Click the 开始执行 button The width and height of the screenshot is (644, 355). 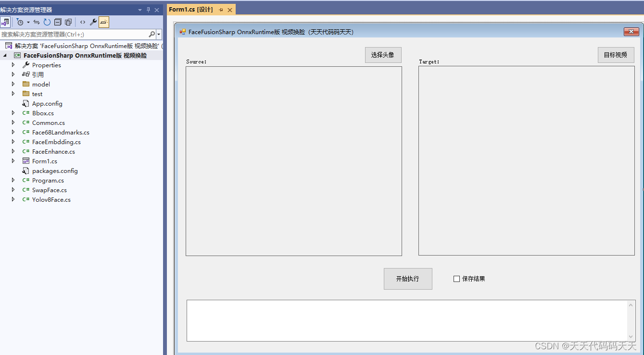[x=408, y=279]
